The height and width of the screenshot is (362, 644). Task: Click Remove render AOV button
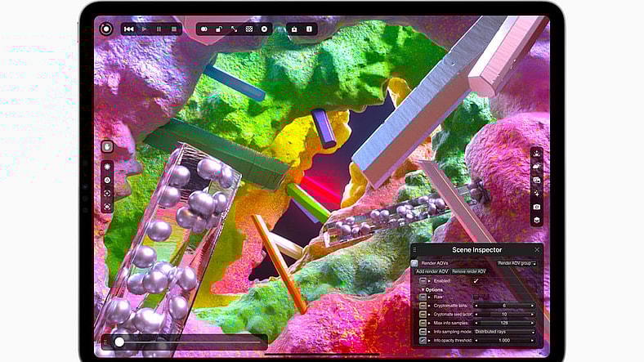[x=468, y=271]
